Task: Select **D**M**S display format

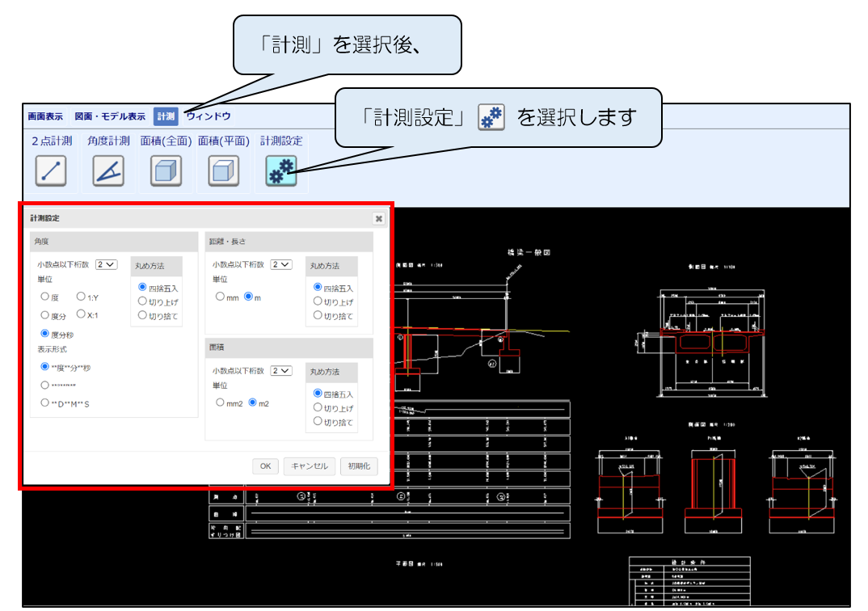Action: click(x=45, y=402)
